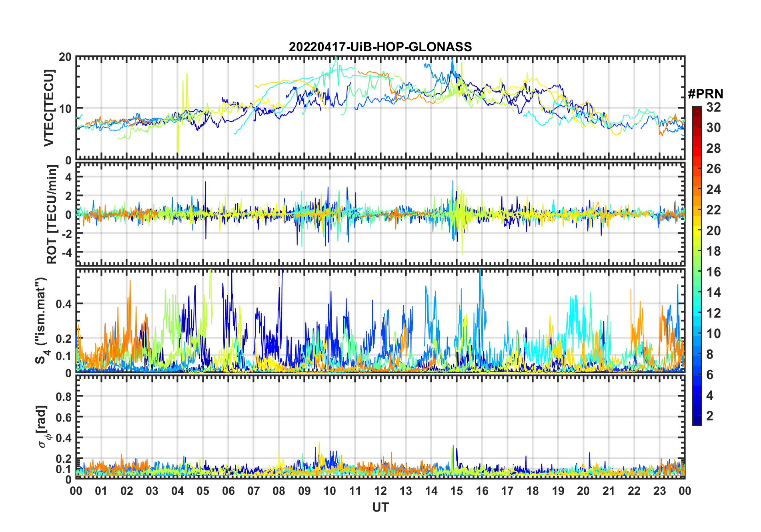Click hour tick 13 on UT axis

pyautogui.click(x=406, y=491)
